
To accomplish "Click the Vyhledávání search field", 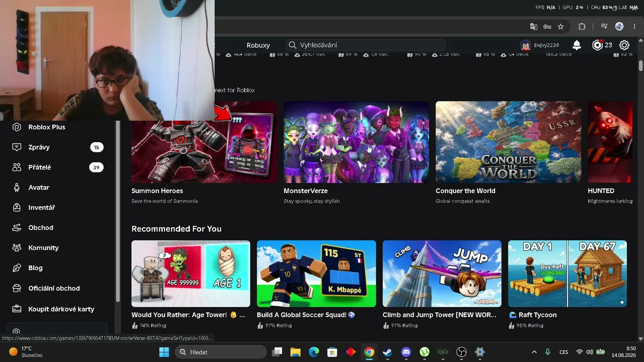I will pyautogui.click(x=365, y=45).
